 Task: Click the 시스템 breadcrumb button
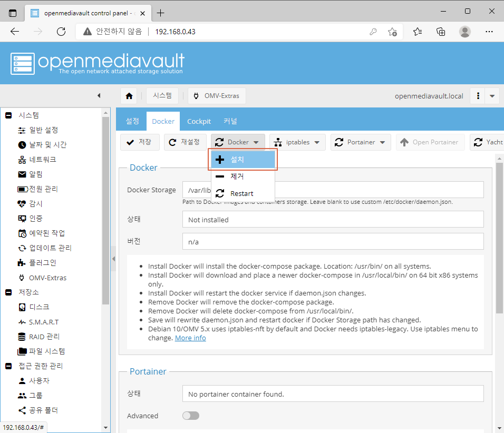tap(162, 96)
